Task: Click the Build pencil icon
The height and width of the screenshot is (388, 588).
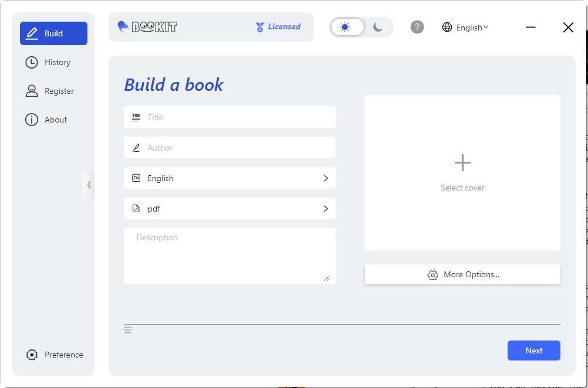Action: (32, 33)
